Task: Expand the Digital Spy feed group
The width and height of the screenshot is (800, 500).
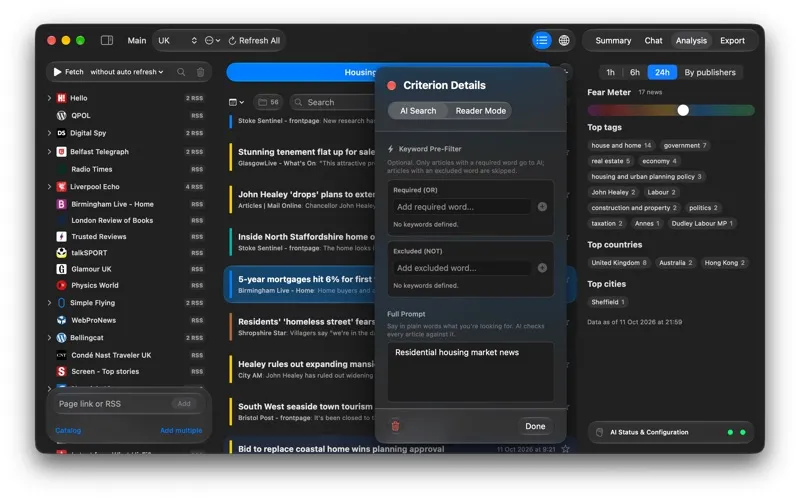Action: click(49, 133)
